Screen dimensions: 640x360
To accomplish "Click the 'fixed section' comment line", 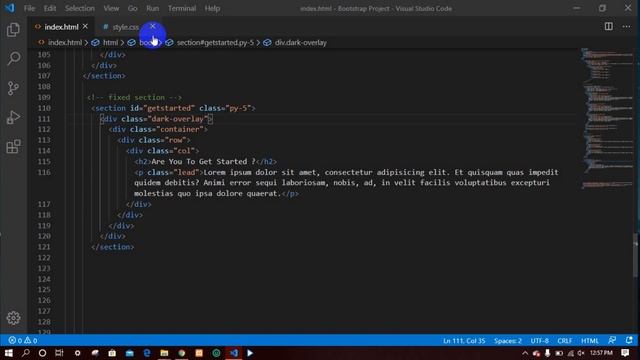I will pyautogui.click(x=134, y=98).
